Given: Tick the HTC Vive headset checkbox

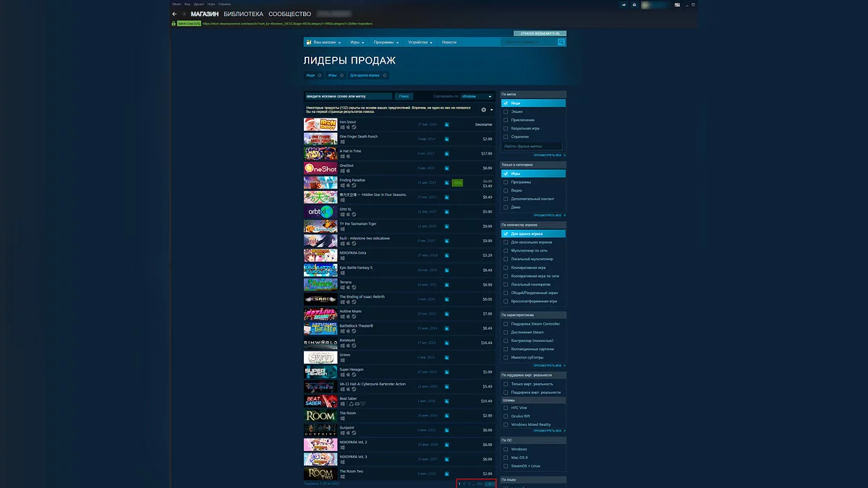Looking at the screenshot, I should point(506,408).
